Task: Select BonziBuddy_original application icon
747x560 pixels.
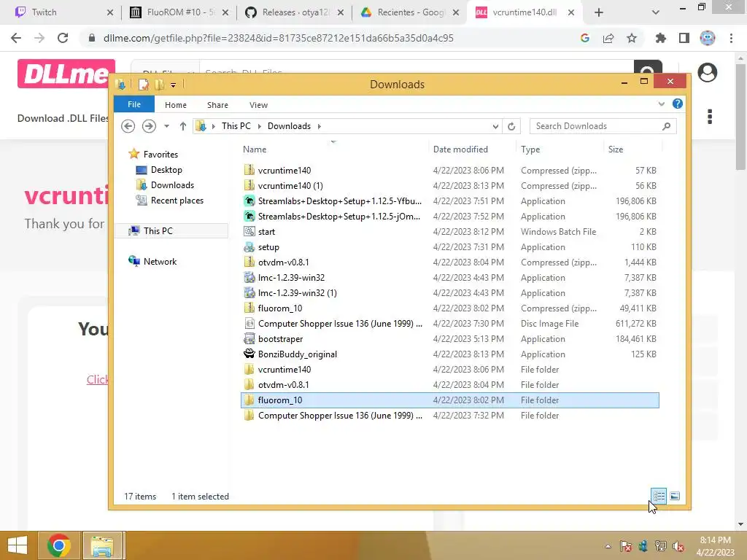Action: point(249,354)
